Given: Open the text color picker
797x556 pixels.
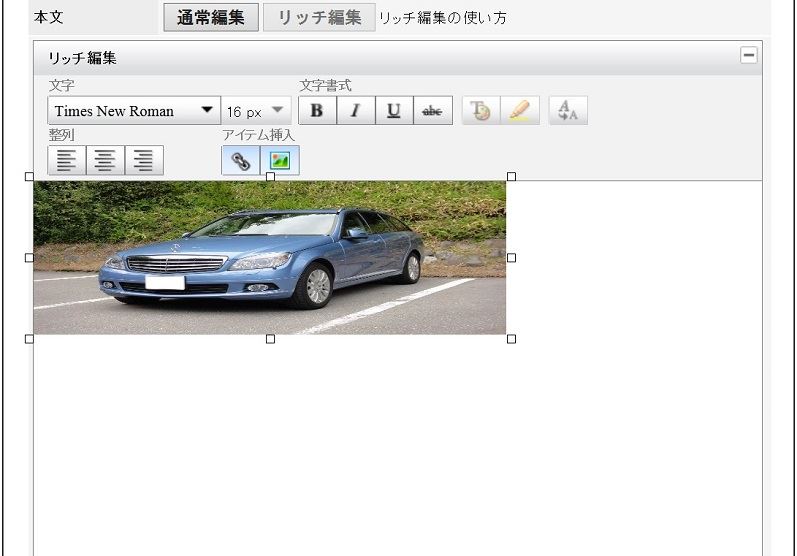Looking at the screenshot, I should click(481, 110).
